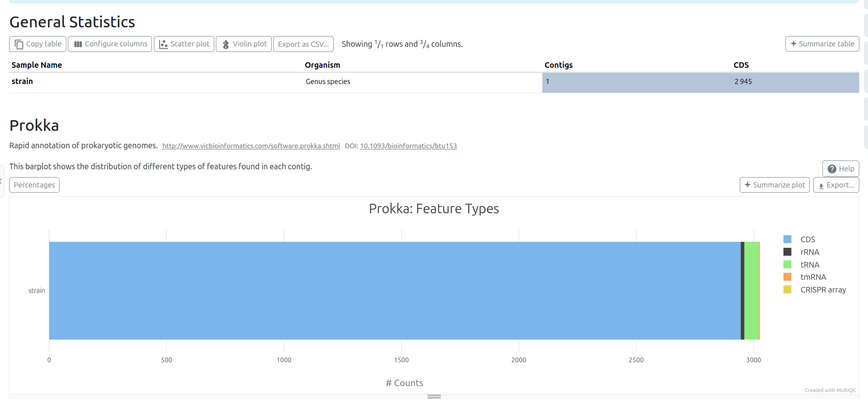The width and height of the screenshot is (868, 413).
Task: Expand the collapsed side panel handle at left edge
Action: click(x=2, y=181)
